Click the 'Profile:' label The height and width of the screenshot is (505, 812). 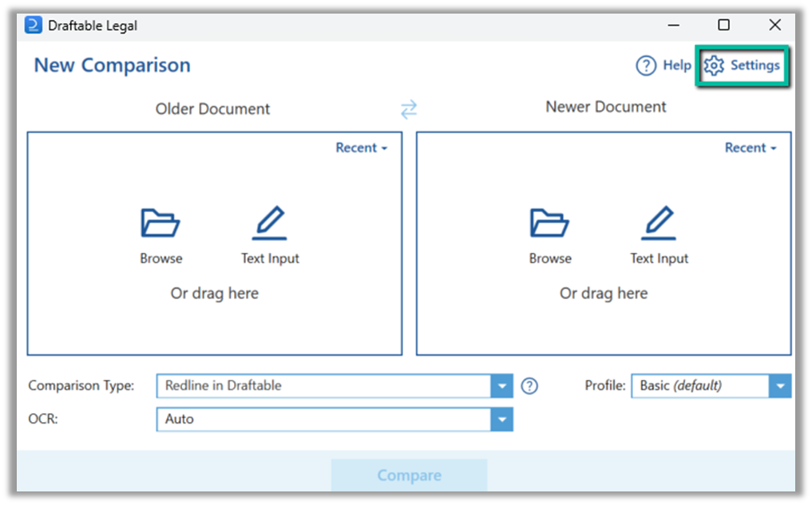click(x=605, y=385)
